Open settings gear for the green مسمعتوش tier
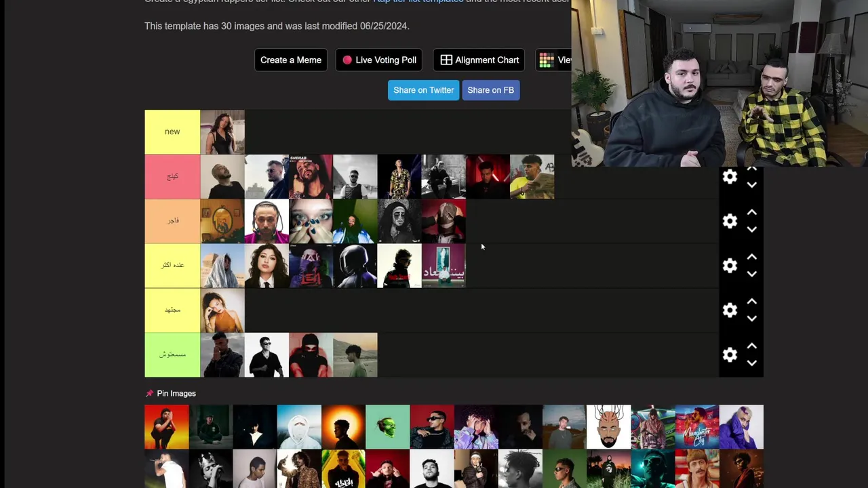The image size is (868, 488). point(730,354)
